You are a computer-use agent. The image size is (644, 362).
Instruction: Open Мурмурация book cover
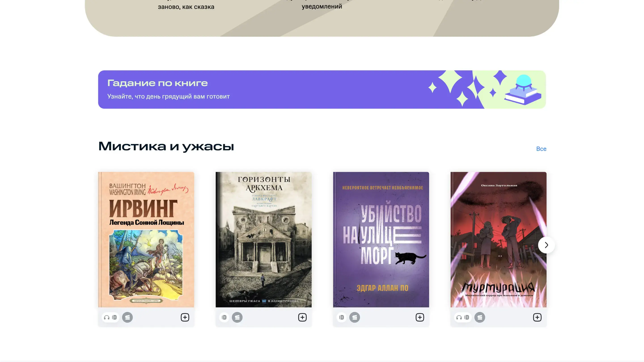[498, 240]
